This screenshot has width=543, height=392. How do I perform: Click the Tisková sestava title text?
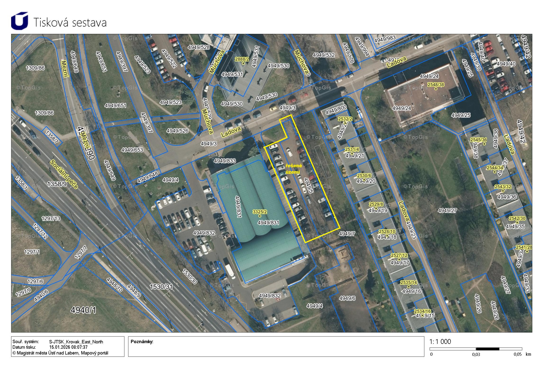point(70,23)
